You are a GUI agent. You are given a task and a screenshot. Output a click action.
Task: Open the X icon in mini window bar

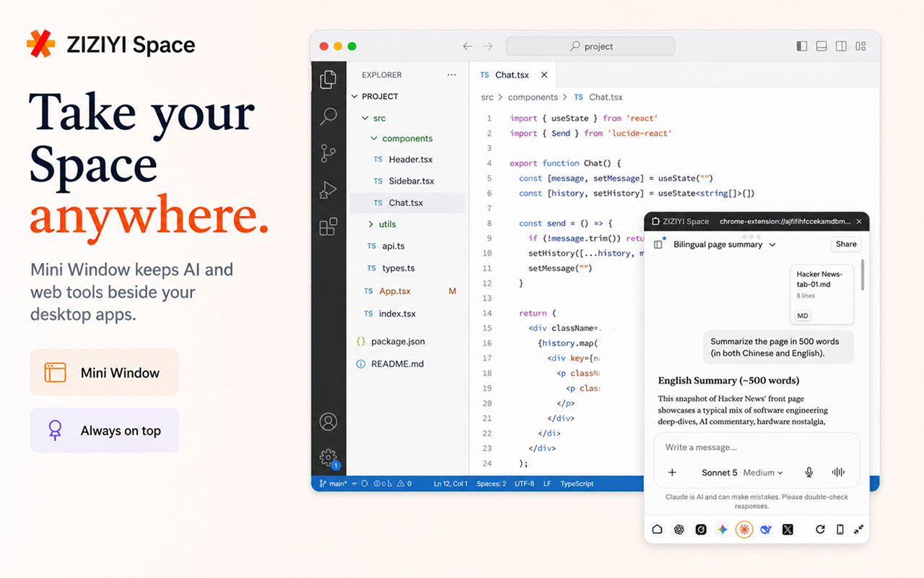point(788,530)
